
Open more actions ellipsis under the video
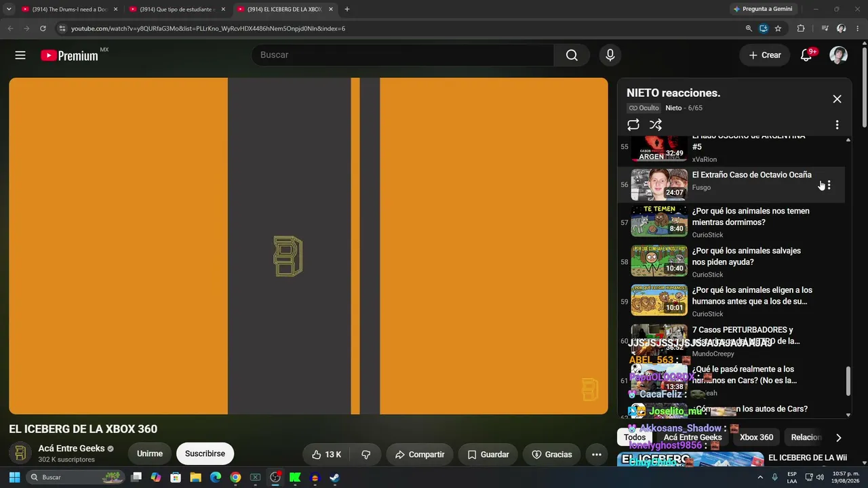pos(597,455)
